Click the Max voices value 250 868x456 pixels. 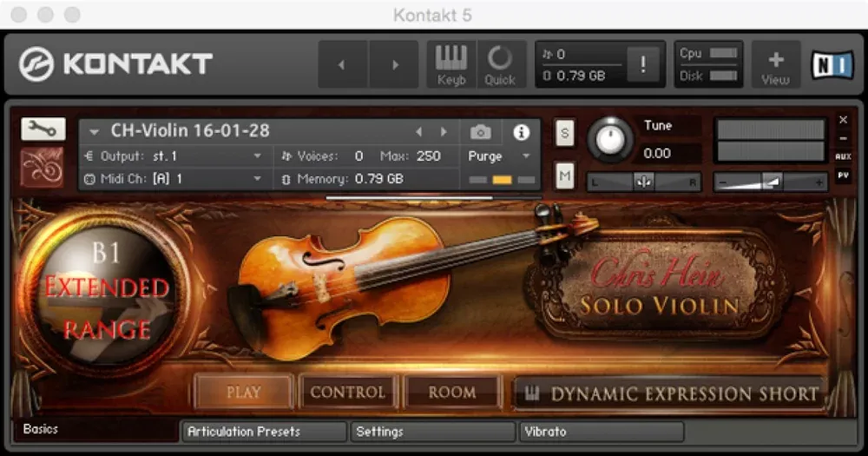click(429, 156)
